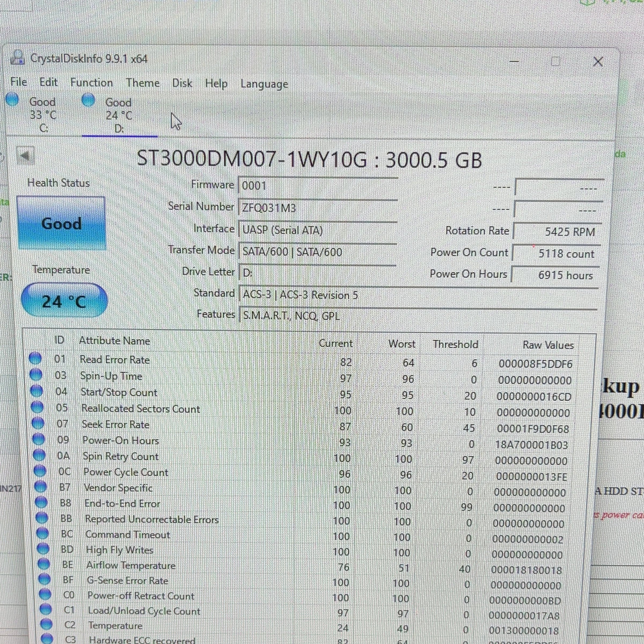Click status orb for Power Cycle Count
Viewport: 644px width, 644px height.
(x=40, y=471)
